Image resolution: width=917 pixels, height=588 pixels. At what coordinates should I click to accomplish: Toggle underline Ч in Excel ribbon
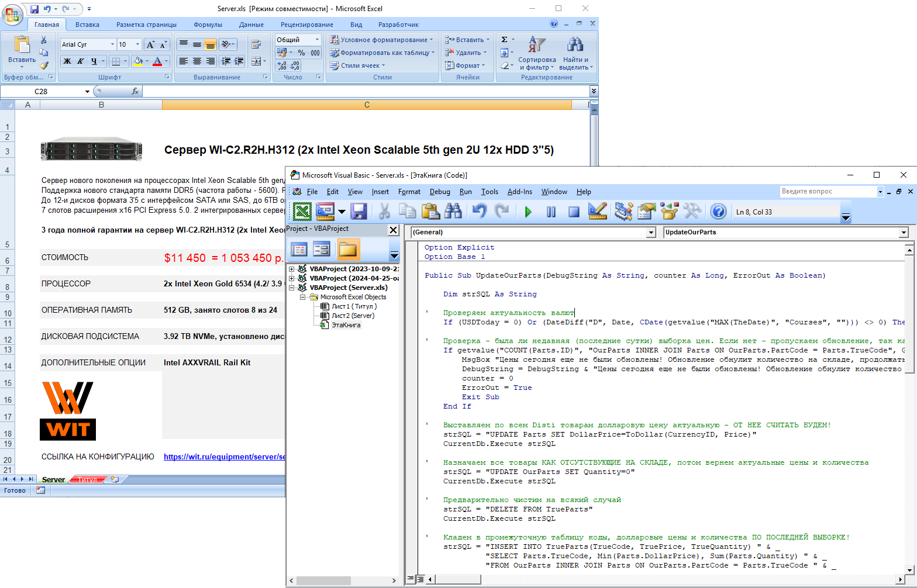point(94,61)
